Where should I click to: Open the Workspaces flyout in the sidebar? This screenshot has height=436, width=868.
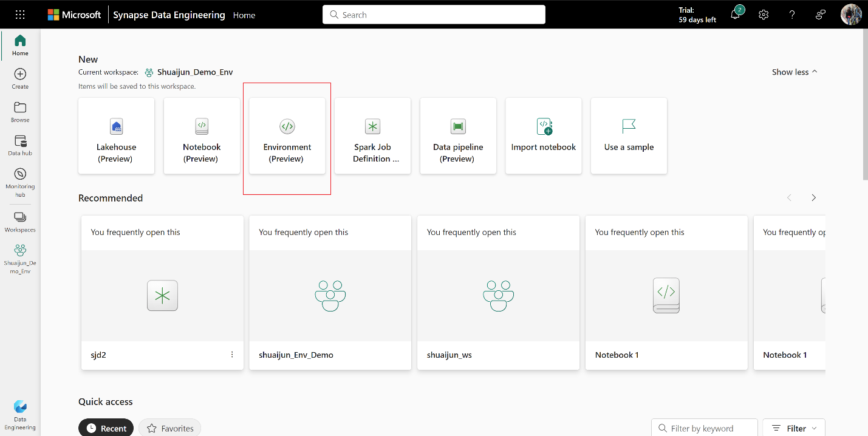pyautogui.click(x=20, y=222)
